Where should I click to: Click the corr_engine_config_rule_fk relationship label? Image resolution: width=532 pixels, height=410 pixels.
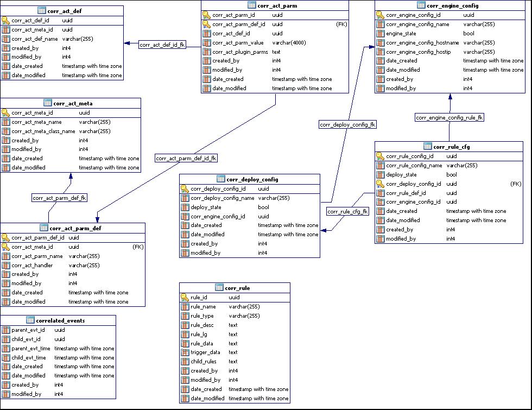[x=449, y=117]
